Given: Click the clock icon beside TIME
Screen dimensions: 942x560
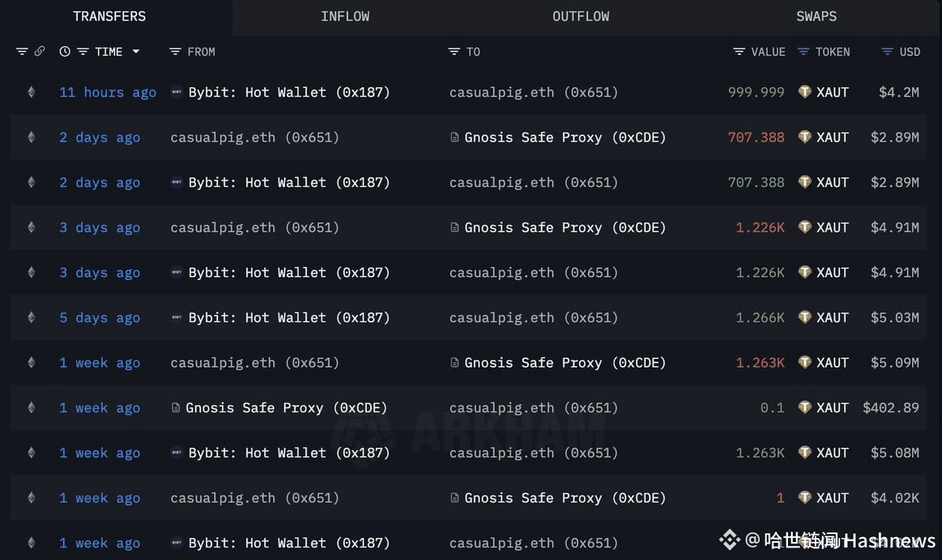Looking at the screenshot, I should pyautogui.click(x=64, y=52).
